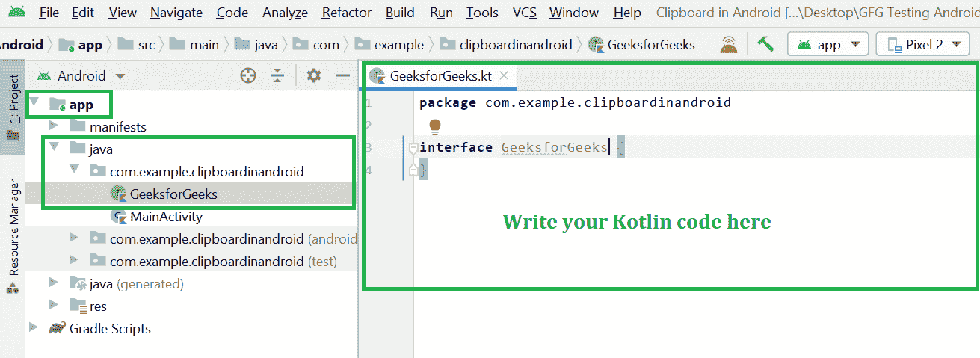Click the clipboardinandroid breadcrumb in navigation bar
980x358 pixels.
click(516, 45)
